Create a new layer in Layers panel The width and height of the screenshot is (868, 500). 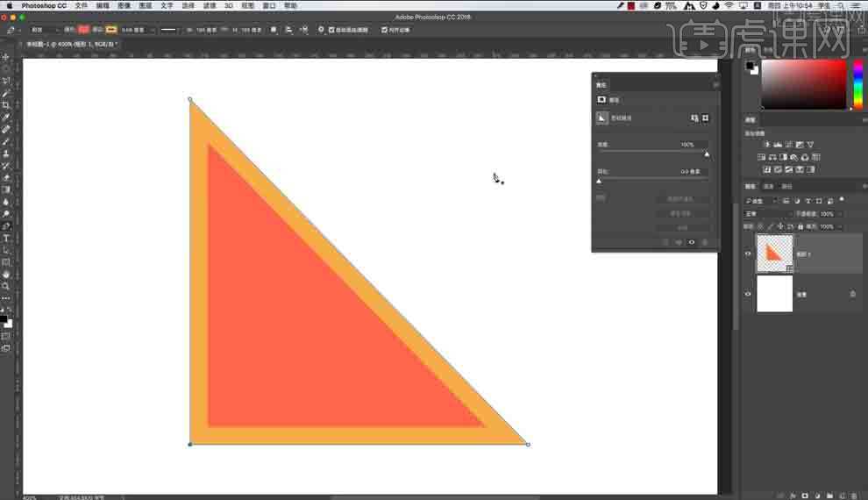(842, 496)
